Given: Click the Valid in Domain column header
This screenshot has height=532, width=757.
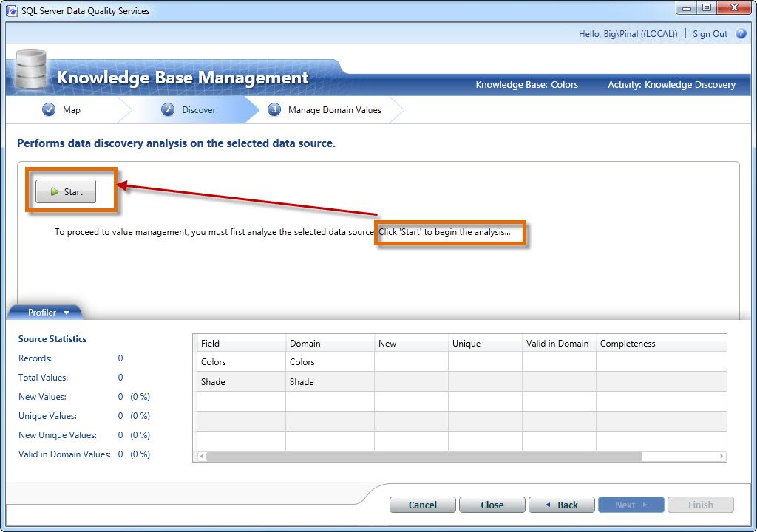Looking at the screenshot, I should tap(559, 344).
